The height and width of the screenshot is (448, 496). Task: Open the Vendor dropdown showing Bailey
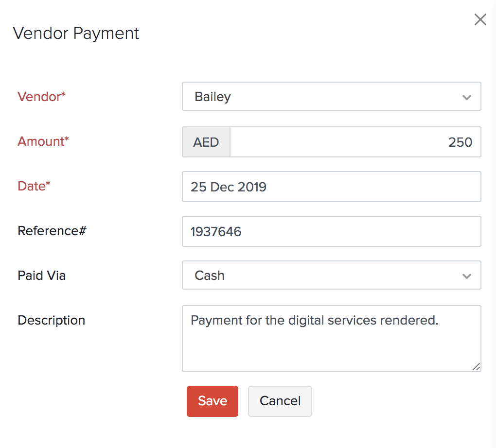(321, 97)
